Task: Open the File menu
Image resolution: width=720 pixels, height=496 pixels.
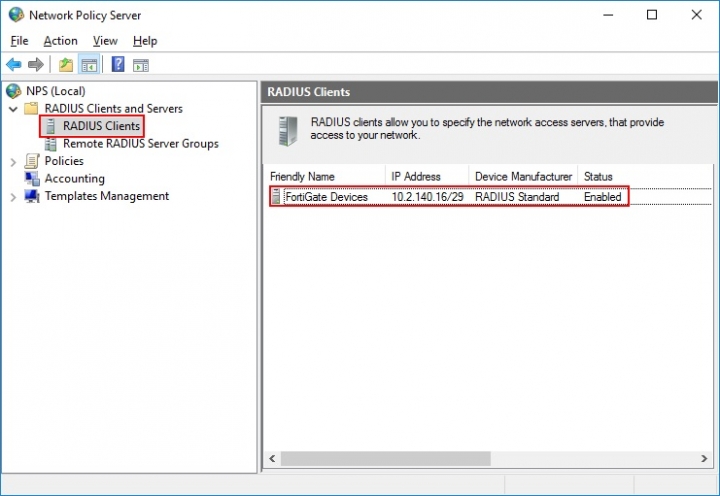Action: [19, 41]
